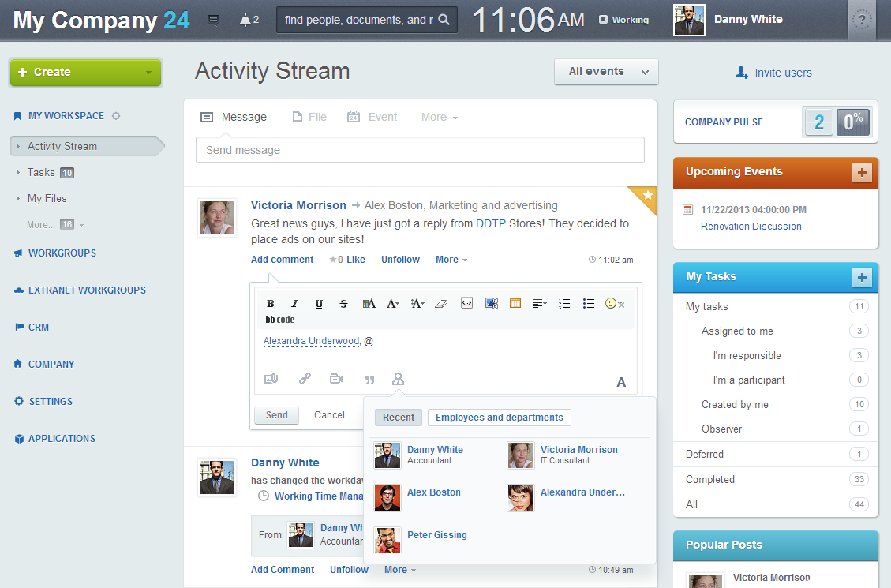Click the numbered list icon
891x588 pixels.
tap(564, 304)
